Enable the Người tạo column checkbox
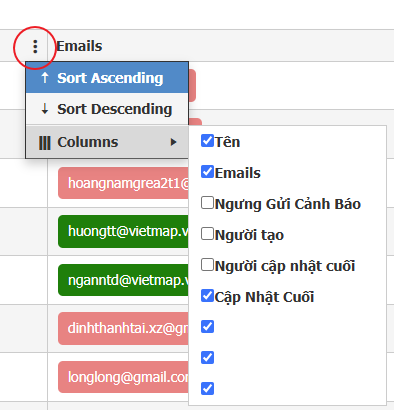The width and height of the screenshot is (394, 410). [x=207, y=234]
